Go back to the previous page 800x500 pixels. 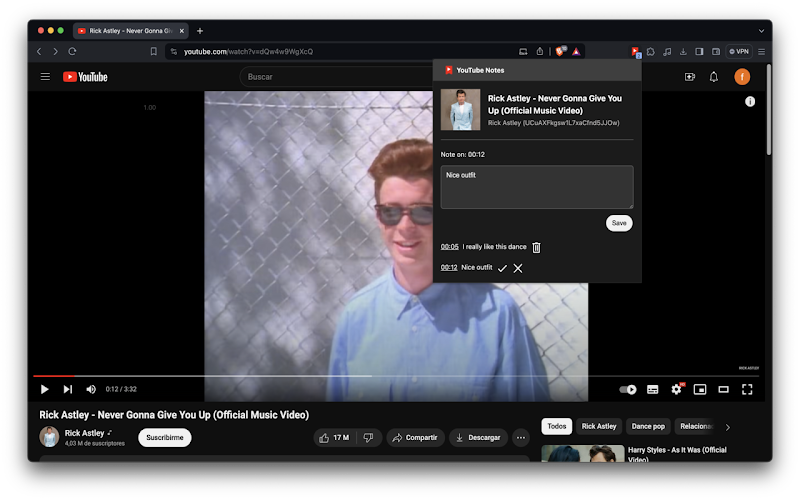pyautogui.click(x=39, y=52)
